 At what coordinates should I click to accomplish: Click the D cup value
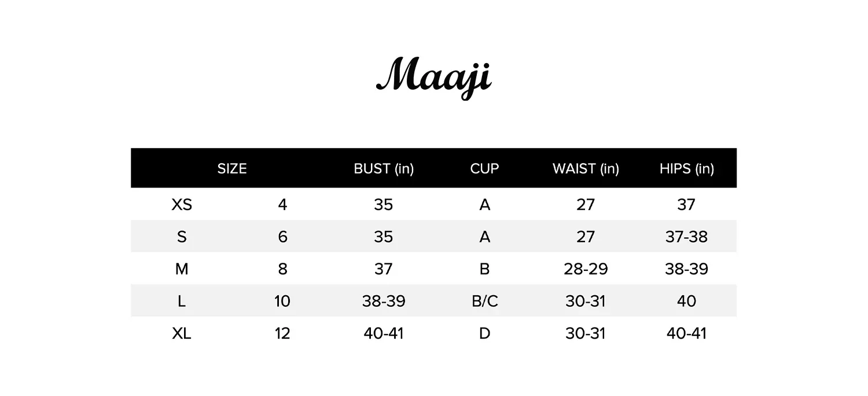(484, 333)
